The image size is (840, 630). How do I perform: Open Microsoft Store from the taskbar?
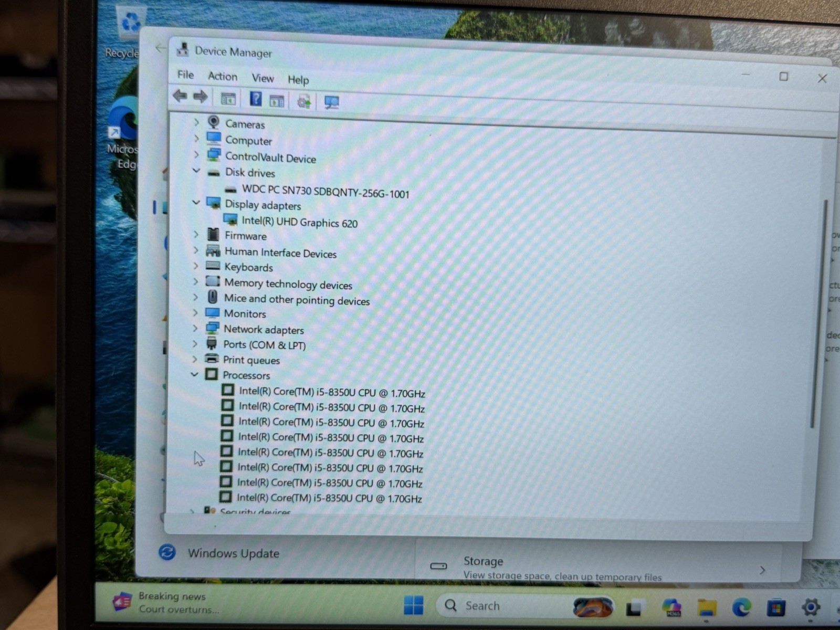775,607
